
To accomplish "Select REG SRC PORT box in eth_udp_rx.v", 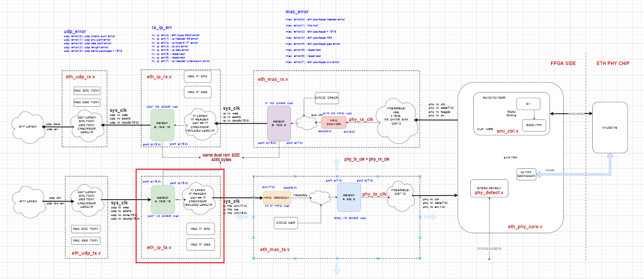I will tap(87, 90).
